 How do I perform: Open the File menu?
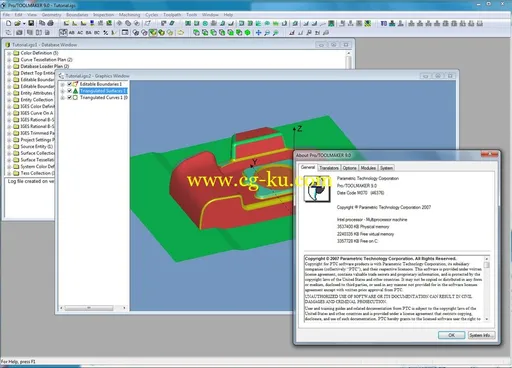(x=6, y=15)
